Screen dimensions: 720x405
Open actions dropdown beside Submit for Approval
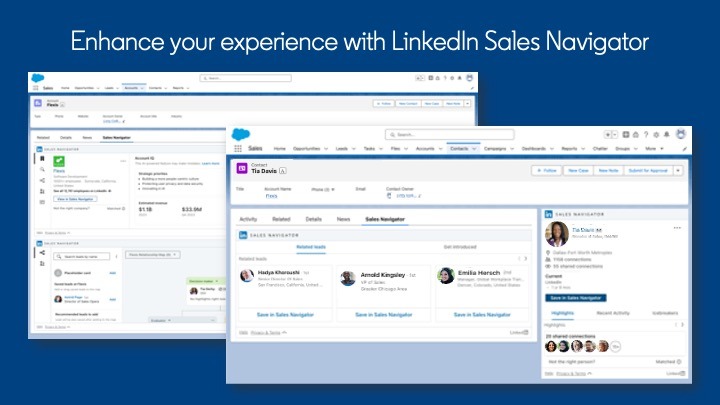(678, 170)
